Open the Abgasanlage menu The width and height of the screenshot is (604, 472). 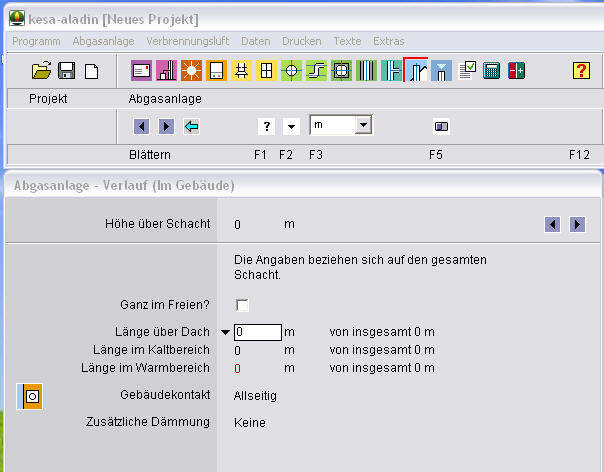click(103, 41)
